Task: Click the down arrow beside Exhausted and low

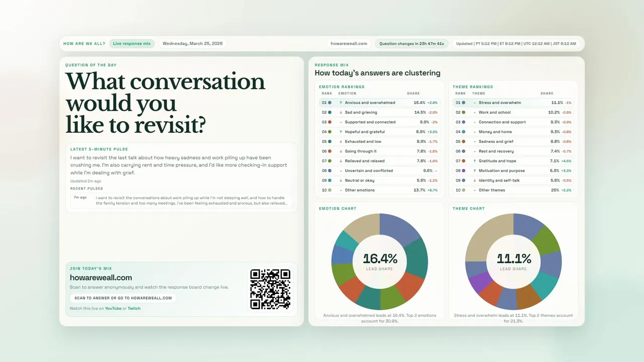Action: [341, 141]
